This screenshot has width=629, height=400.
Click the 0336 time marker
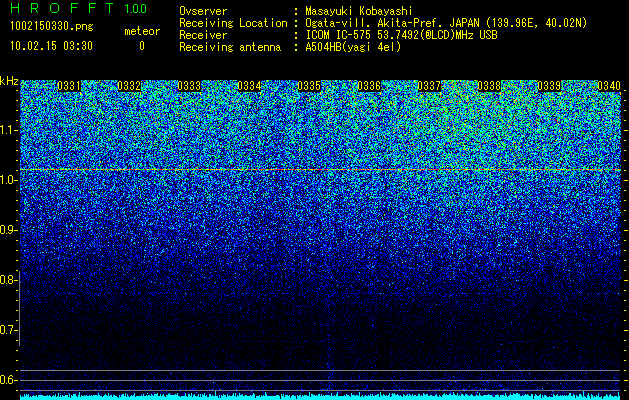(x=369, y=86)
